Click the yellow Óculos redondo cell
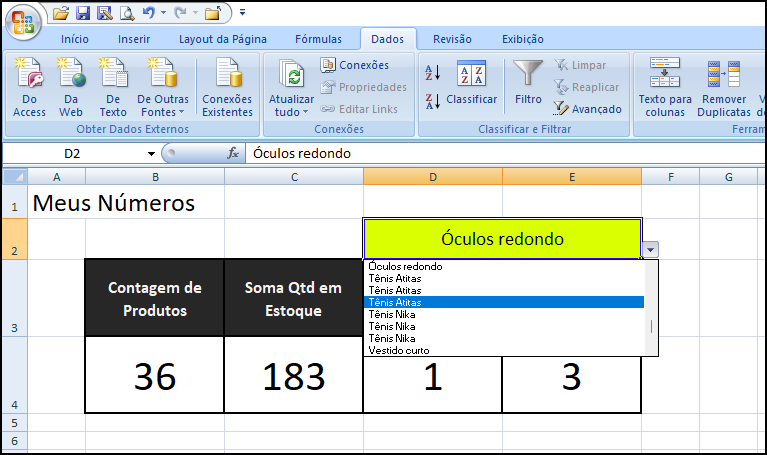The width and height of the screenshot is (767, 455). pyautogui.click(x=502, y=239)
